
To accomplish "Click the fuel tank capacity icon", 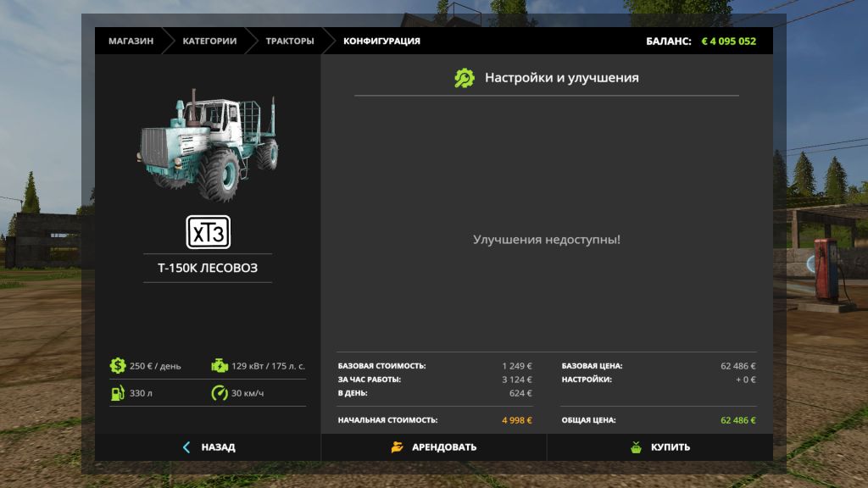I will pos(117,393).
